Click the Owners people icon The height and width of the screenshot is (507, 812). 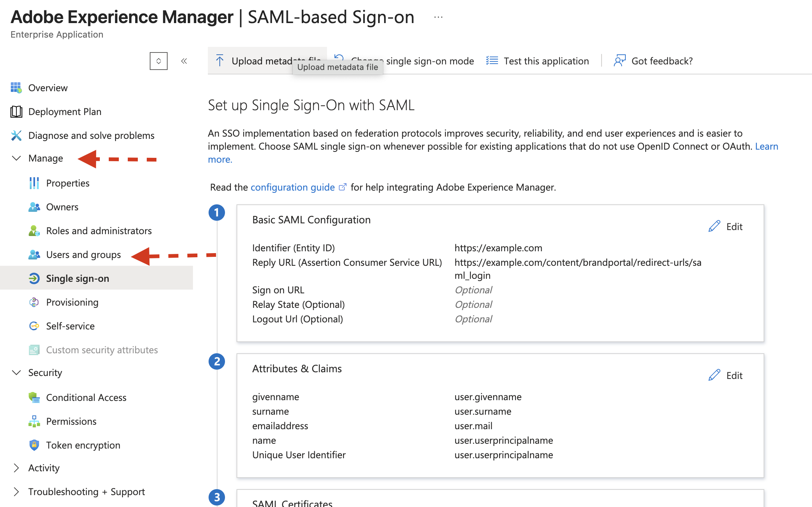34,207
